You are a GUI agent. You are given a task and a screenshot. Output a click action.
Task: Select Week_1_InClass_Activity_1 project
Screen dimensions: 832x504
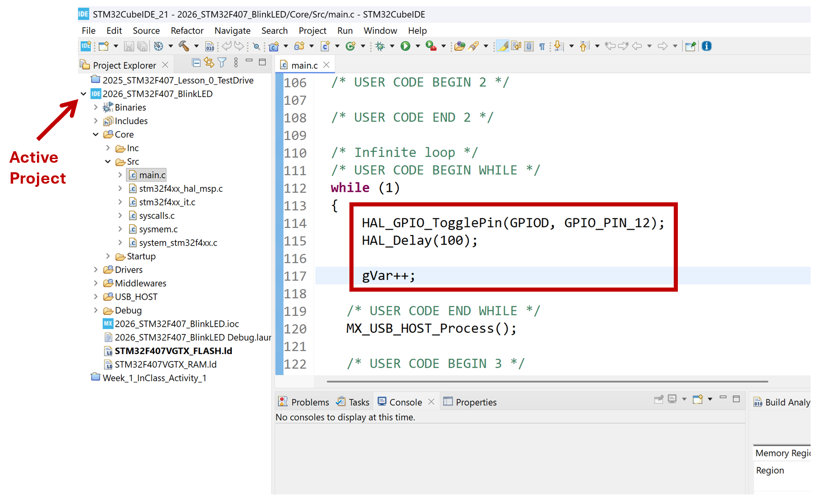pos(149,378)
